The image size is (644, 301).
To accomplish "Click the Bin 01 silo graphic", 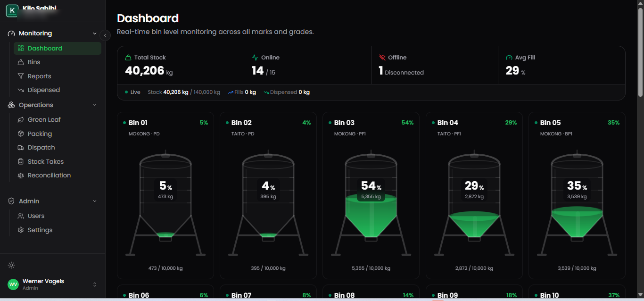I will (x=165, y=203).
